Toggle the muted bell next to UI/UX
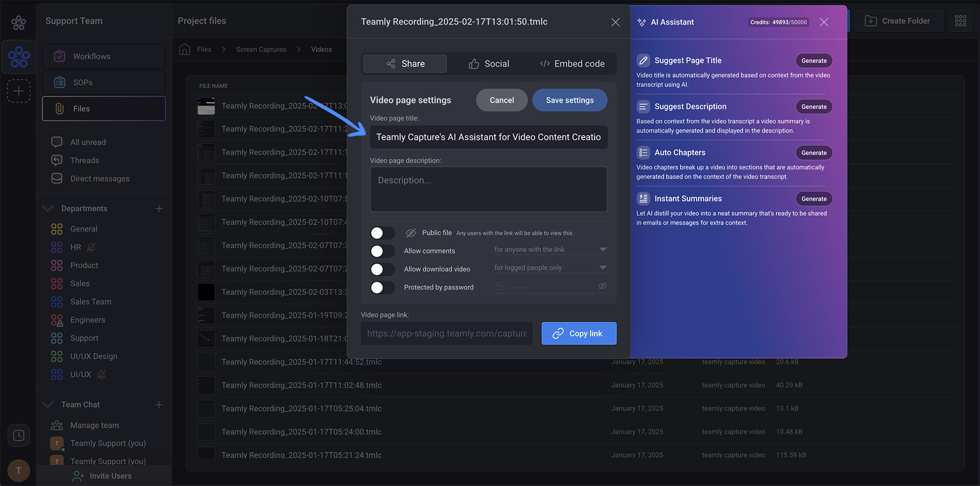980x486 pixels. point(101,375)
